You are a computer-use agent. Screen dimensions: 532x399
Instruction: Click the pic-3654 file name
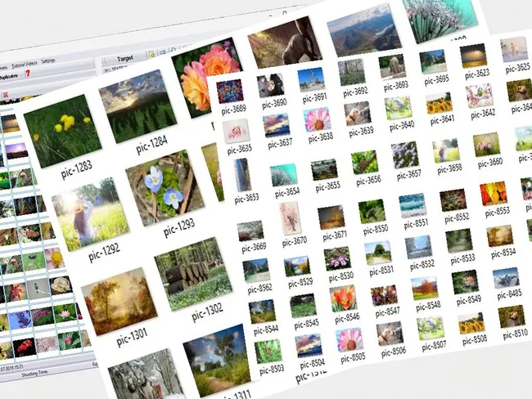point(287,193)
